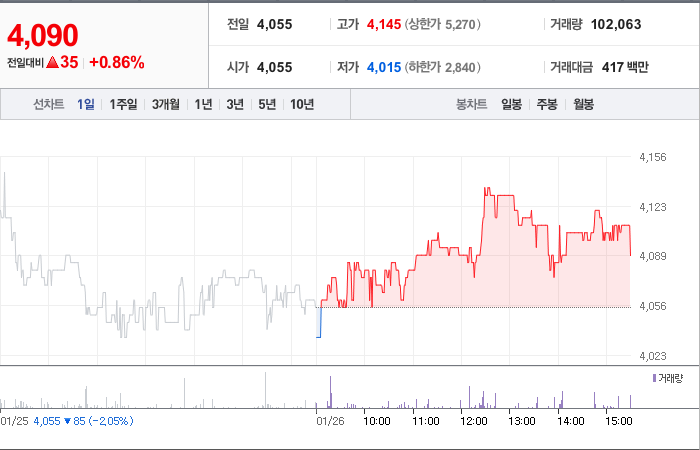Click the 거래량 legend marker in volume chart
Screen dimensions: 700x450
(x=654, y=379)
